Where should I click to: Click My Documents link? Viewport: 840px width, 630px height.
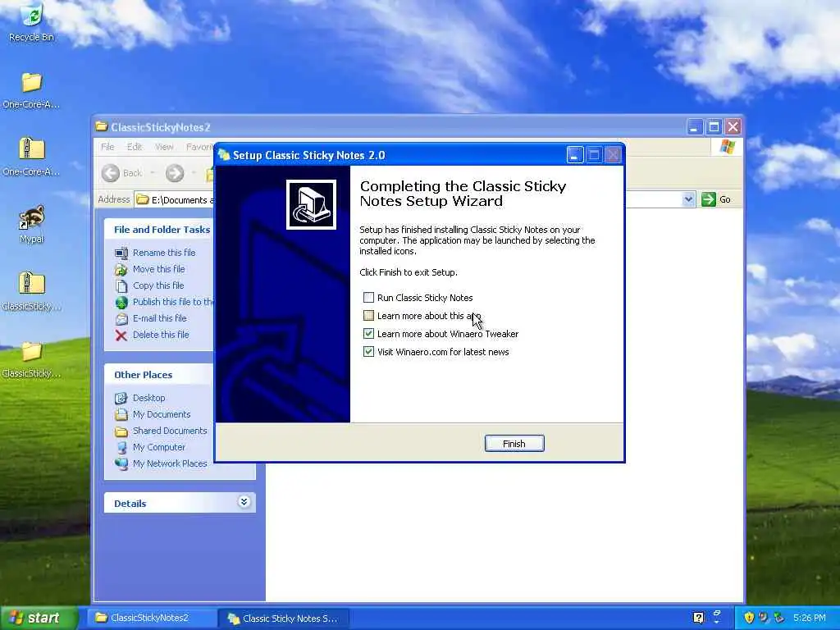coord(162,414)
